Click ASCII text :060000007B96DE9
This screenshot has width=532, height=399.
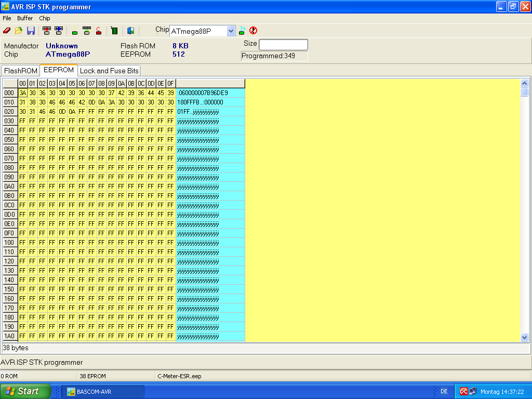(203, 93)
